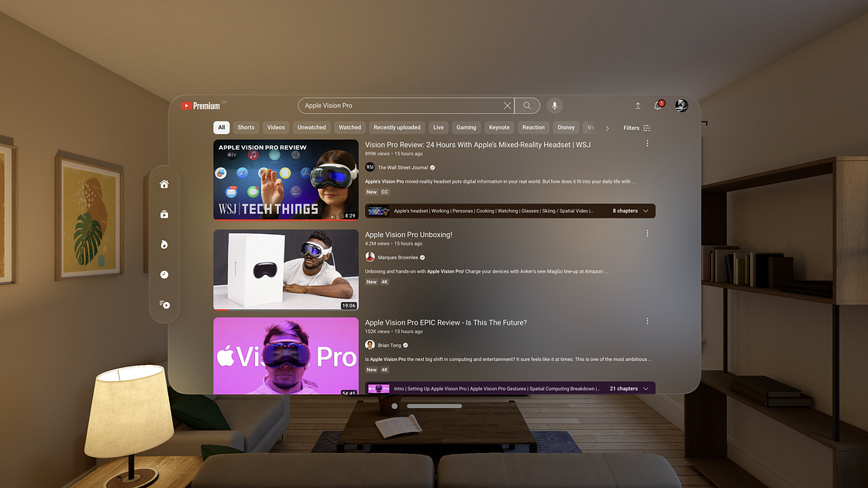Click the 4K badge on the Unboxing video
The height and width of the screenshot is (488, 868).
pos(384,282)
